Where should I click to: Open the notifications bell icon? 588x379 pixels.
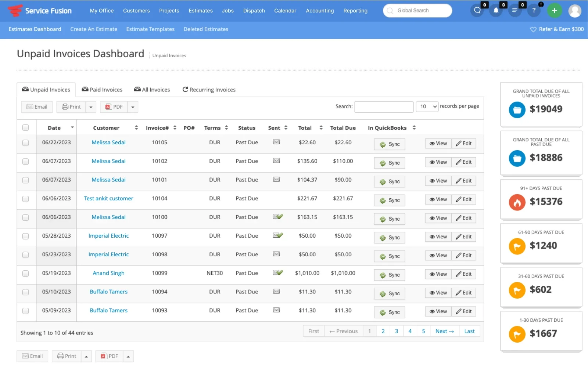click(x=496, y=10)
